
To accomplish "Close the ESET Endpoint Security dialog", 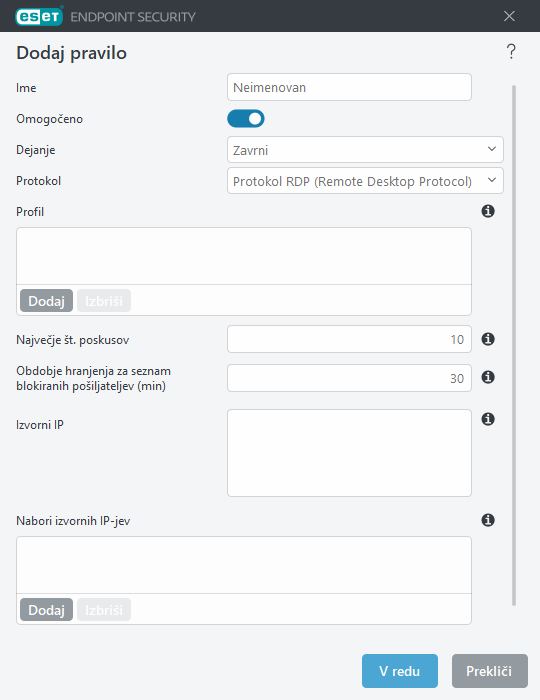I will coord(509,17).
